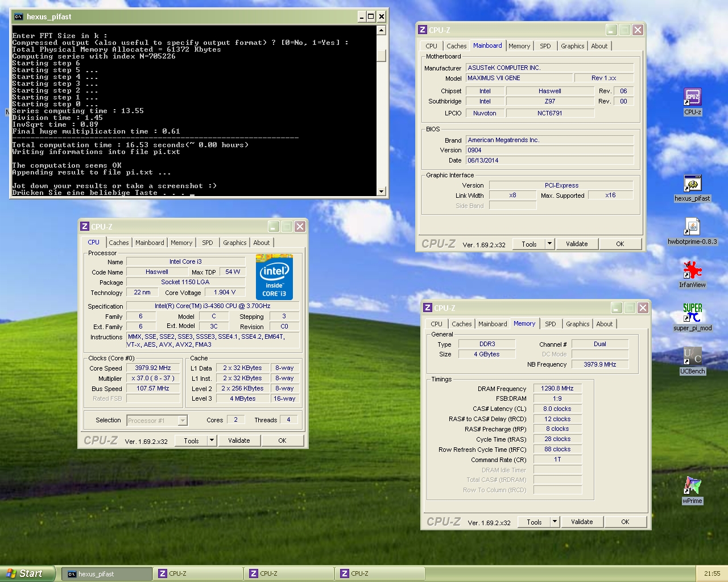The height and width of the screenshot is (582, 728).
Task: Switch to Graphics tab in the processor CPU-Z window
Action: coord(235,243)
